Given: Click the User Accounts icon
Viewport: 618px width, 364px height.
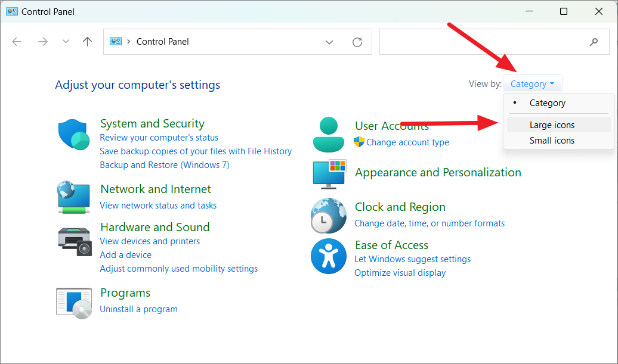Looking at the screenshot, I should click(x=329, y=134).
